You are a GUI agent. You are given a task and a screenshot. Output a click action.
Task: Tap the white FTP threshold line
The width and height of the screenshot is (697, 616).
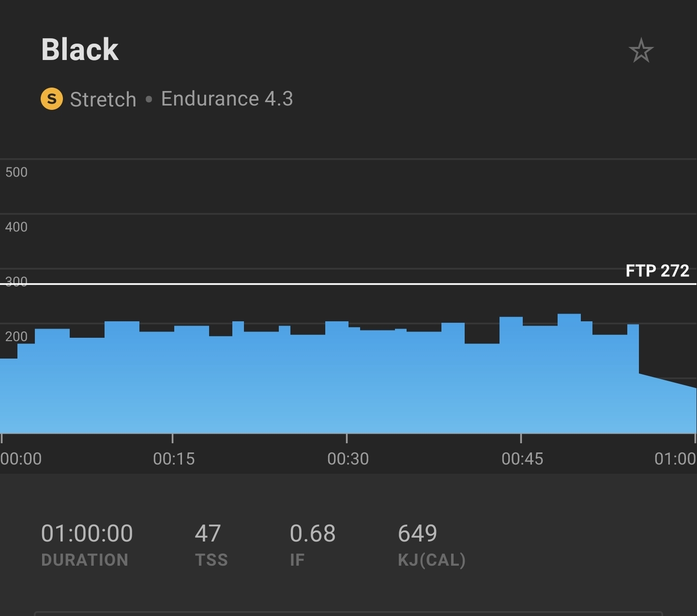pos(339,284)
